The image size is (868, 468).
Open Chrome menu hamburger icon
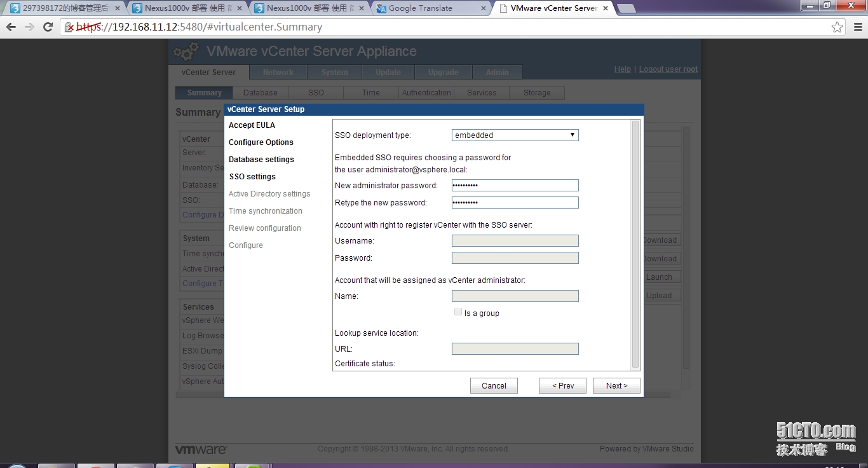857,27
